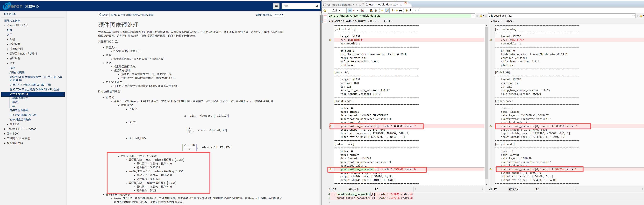Toggle the Edit pencil mode icon
644x205 pixels.
pos(387,11)
